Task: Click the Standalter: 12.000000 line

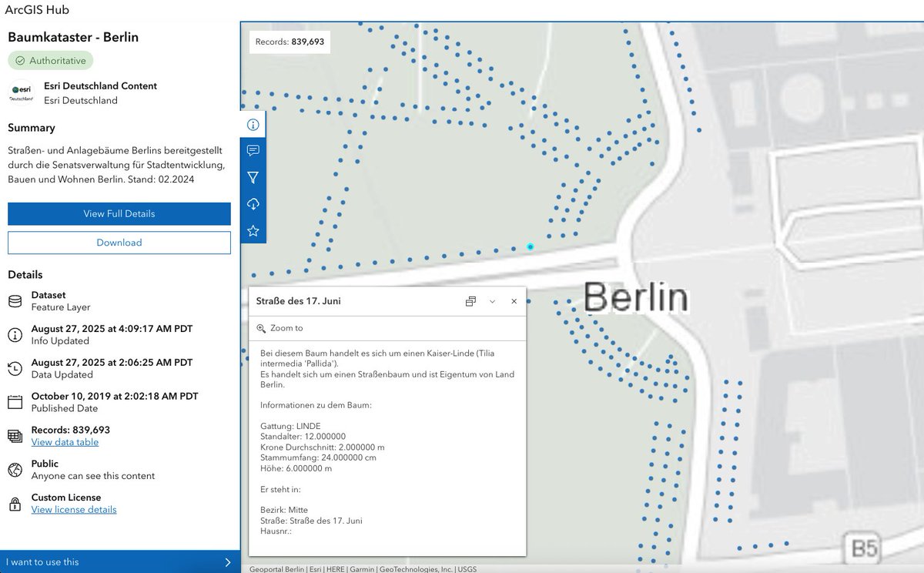Action: [303, 437]
